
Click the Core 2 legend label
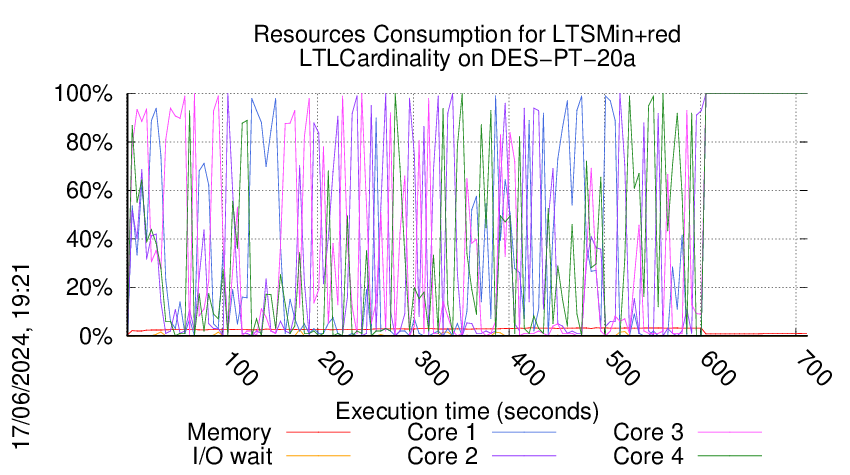(x=442, y=456)
